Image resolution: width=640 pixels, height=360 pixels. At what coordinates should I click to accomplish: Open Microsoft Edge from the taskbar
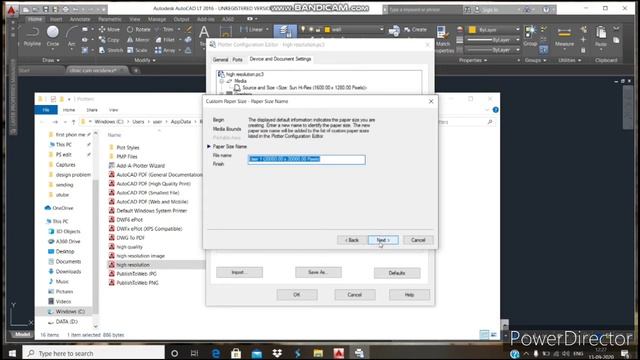click(x=216, y=353)
